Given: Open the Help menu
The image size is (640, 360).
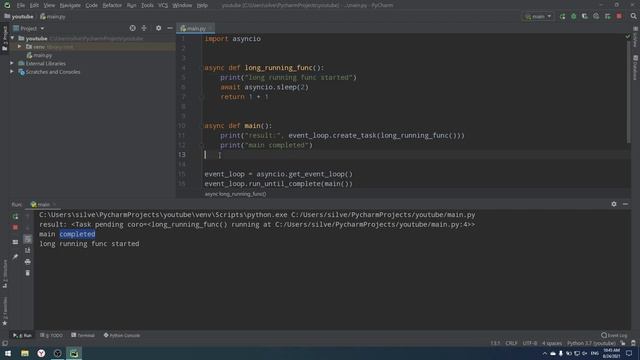Looking at the screenshot, I should point(202,5).
